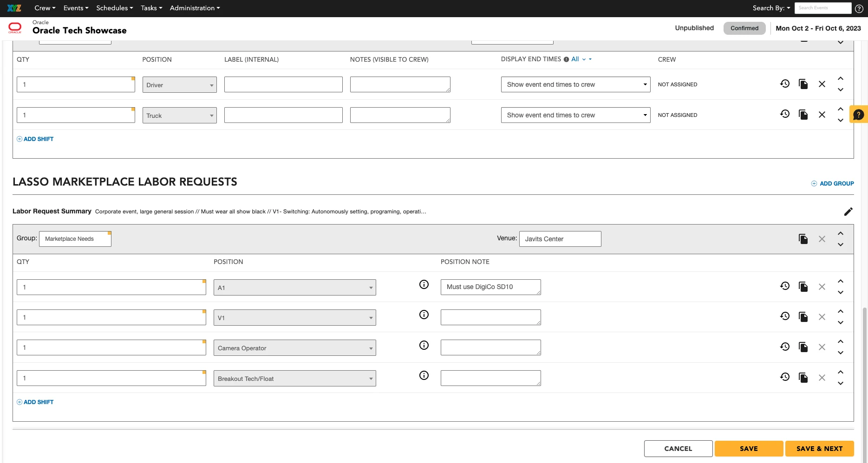
Task: Click Add Shift under Marketplace Needs
Action: 35,402
